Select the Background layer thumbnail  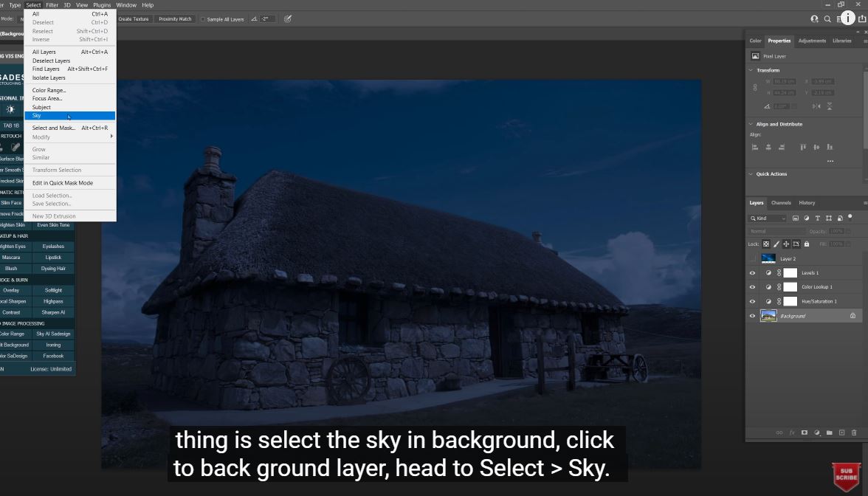[x=768, y=316]
